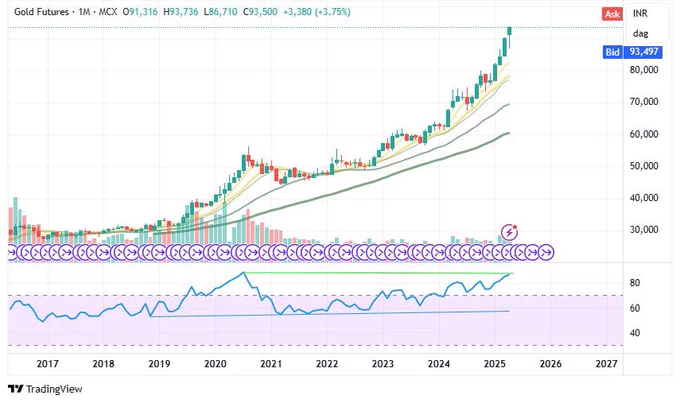This screenshot has height=403, width=680.
Task: Click the red Ask label
Action: [x=612, y=14]
